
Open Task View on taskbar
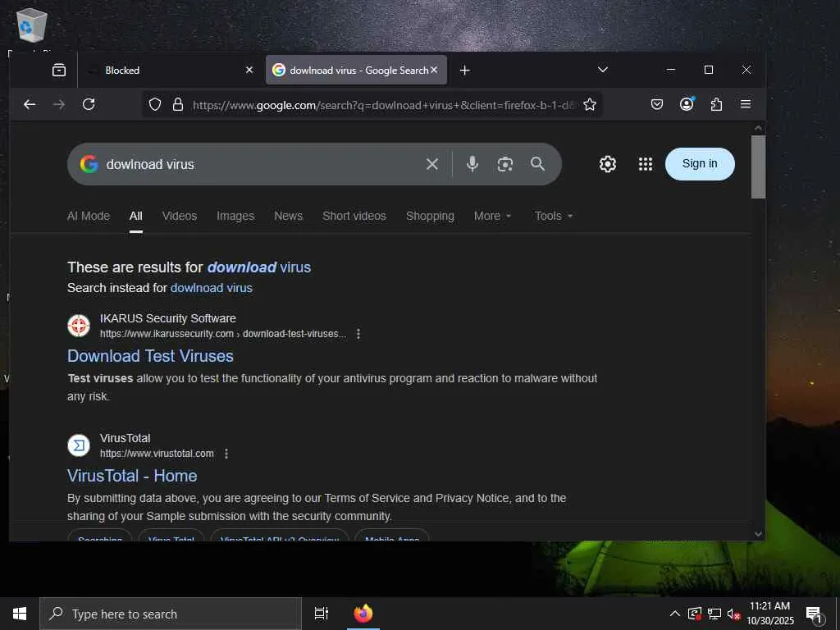(322, 614)
